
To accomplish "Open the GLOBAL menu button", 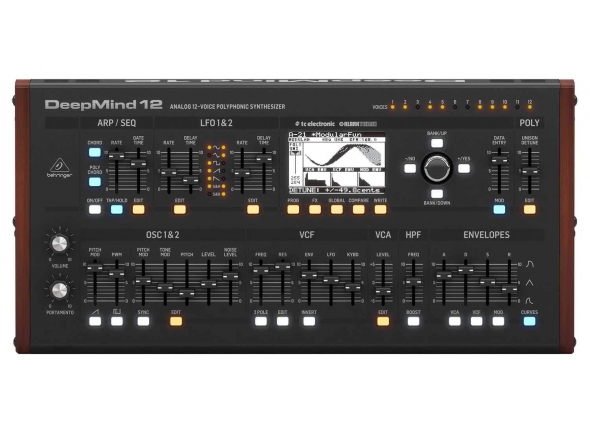I will coord(337,210).
